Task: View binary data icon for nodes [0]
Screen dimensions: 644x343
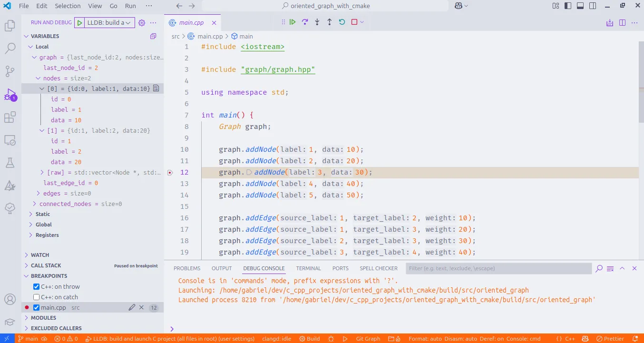Action: (x=156, y=88)
